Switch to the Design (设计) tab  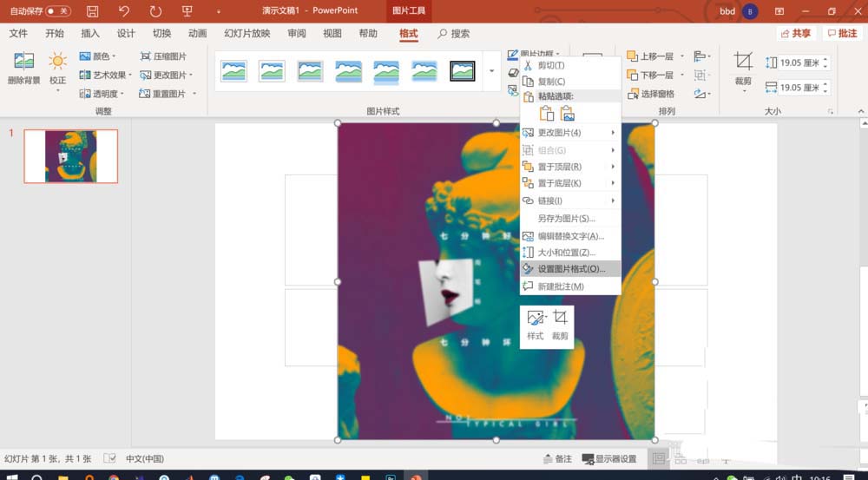tap(126, 33)
